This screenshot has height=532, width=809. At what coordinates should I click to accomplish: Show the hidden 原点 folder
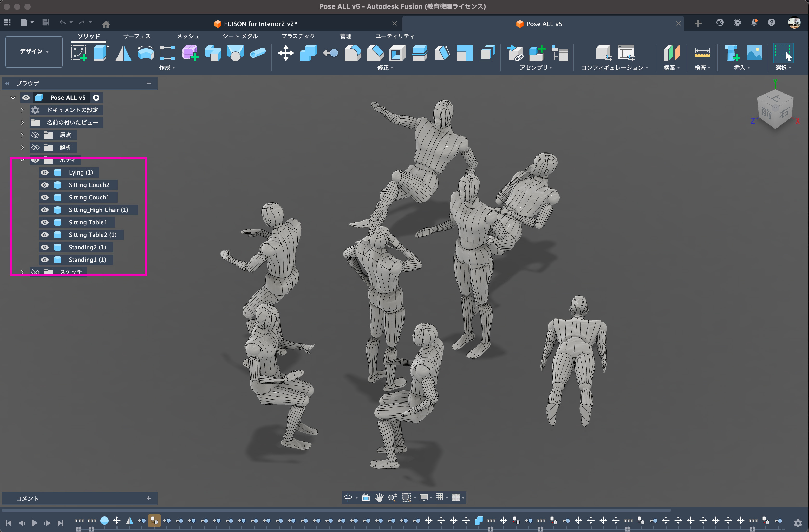[x=35, y=135]
